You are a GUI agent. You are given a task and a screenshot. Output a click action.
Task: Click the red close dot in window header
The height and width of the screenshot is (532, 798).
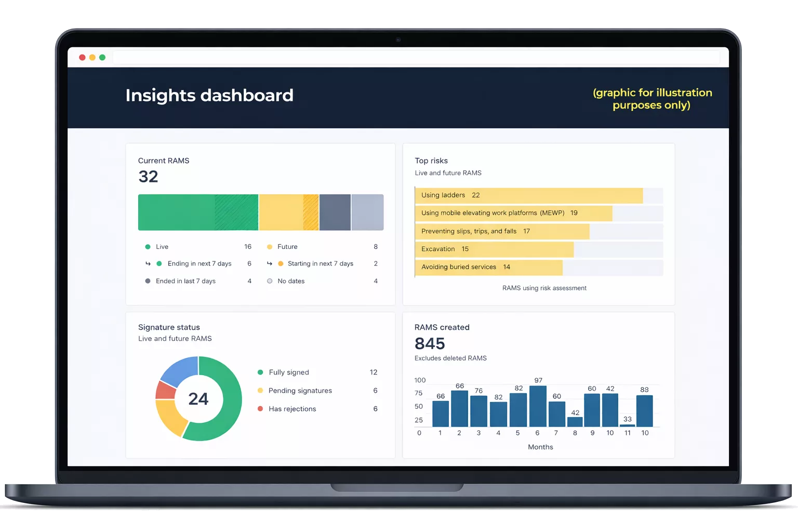(x=82, y=57)
